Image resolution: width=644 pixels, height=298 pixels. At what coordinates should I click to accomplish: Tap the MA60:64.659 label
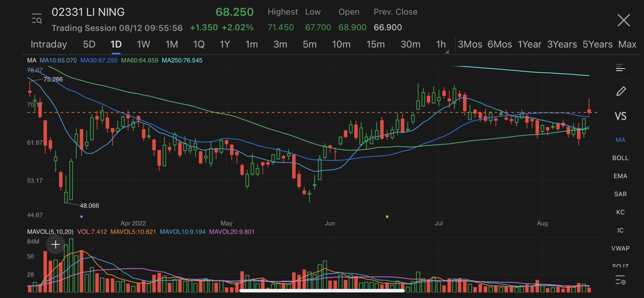click(140, 60)
